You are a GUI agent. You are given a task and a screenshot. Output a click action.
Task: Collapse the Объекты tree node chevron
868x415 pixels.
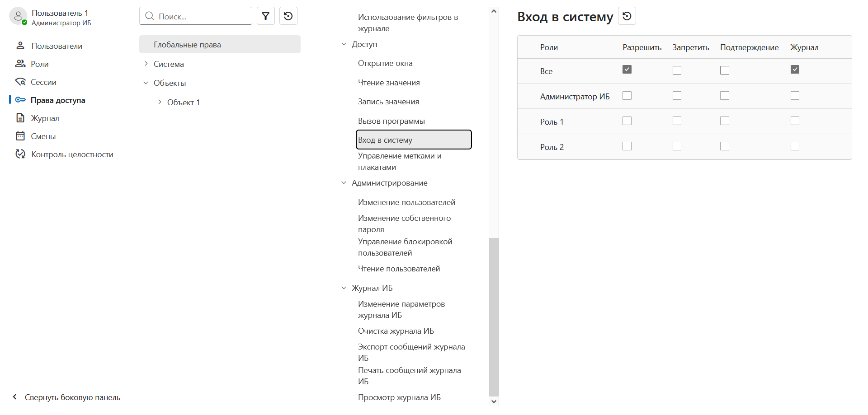coord(146,83)
